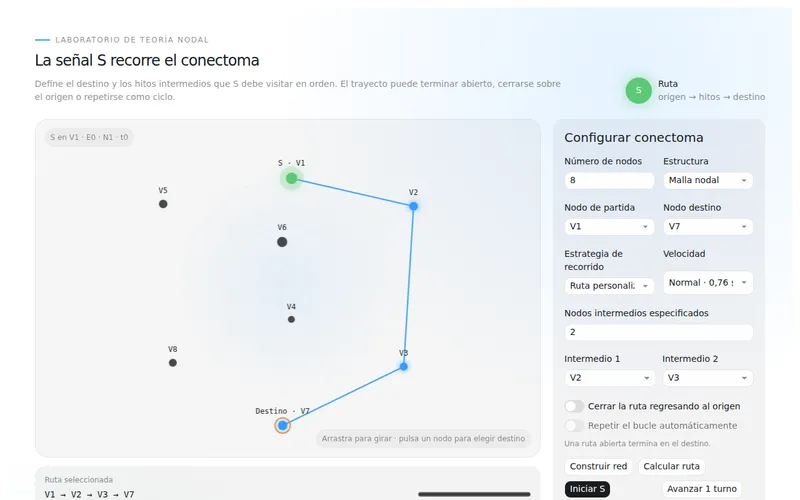Choose node V8 in the graph
This screenshot has height=500, width=800.
172,363
